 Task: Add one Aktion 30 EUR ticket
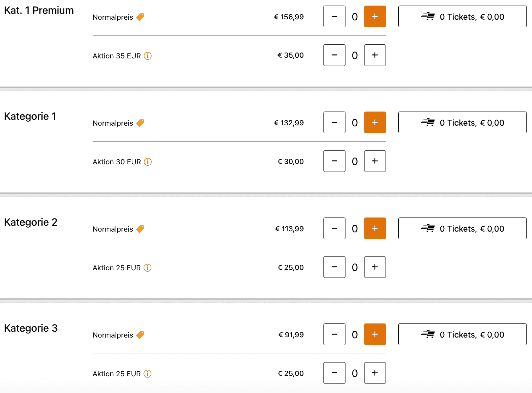click(x=375, y=161)
